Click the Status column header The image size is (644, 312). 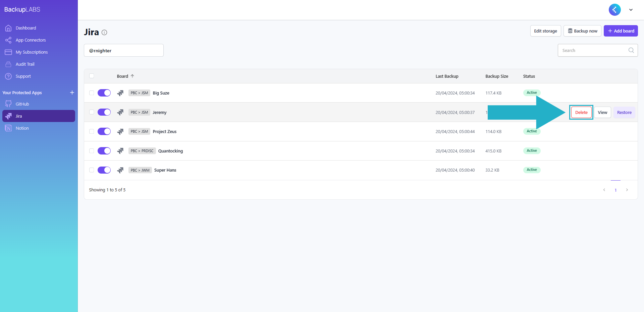pos(529,76)
